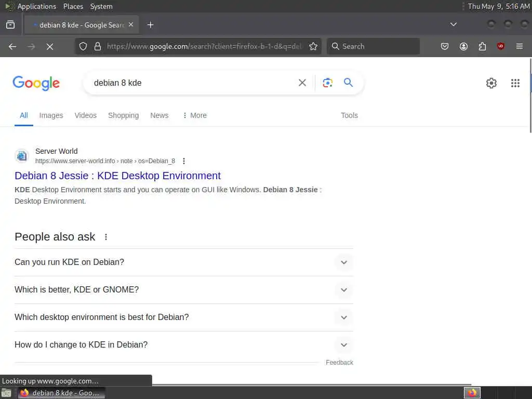This screenshot has height=399, width=532.
Task: Switch to Videos results tab
Action: pyautogui.click(x=86, y=115)
